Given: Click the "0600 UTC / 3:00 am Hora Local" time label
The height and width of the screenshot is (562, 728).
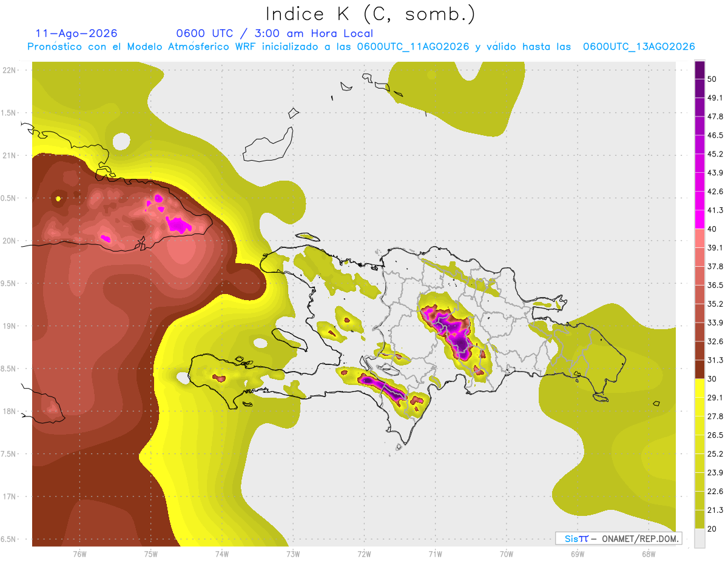Looking at the screenshot, I should [x=274, y=33].
